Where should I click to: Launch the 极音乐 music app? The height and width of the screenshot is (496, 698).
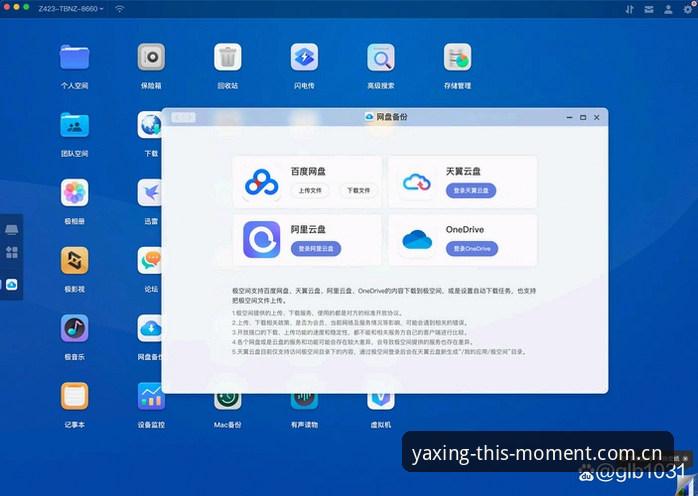[74, 328]
